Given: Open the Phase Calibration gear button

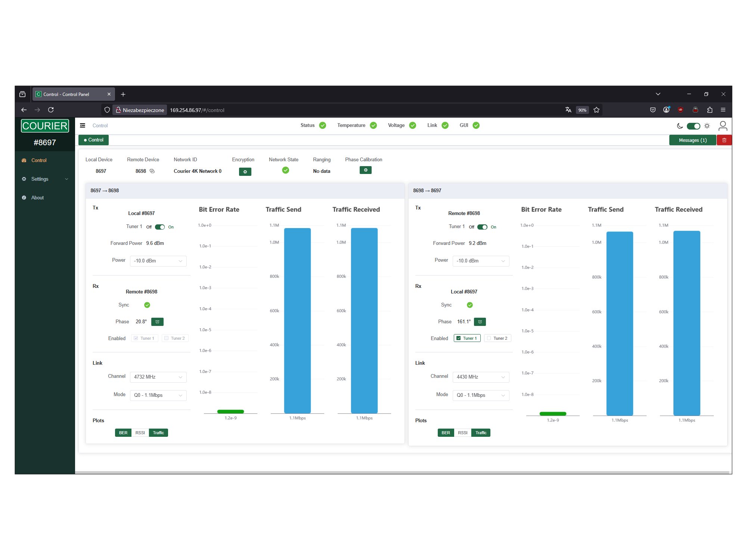Looking at the screenshot, I should click(365, 170).
